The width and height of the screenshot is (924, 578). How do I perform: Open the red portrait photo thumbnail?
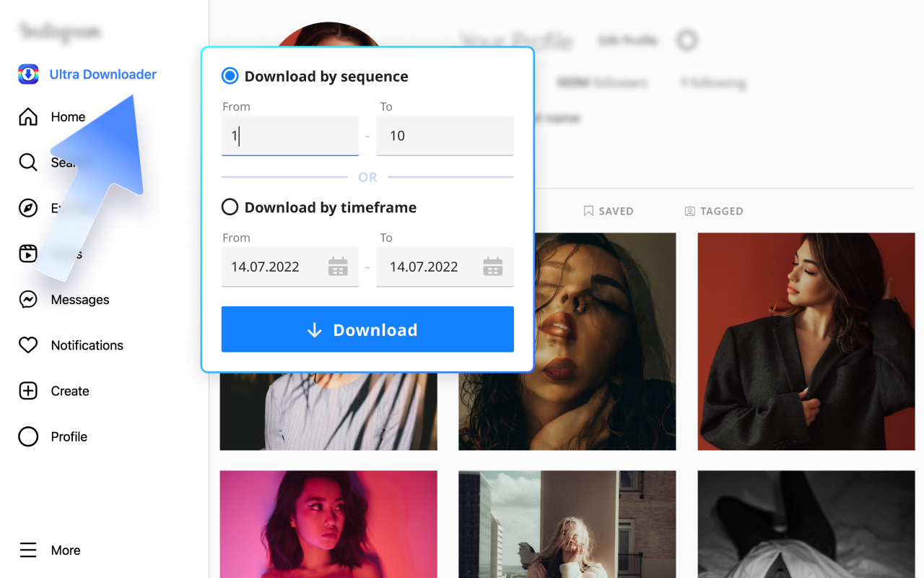(x=806, y=341)
